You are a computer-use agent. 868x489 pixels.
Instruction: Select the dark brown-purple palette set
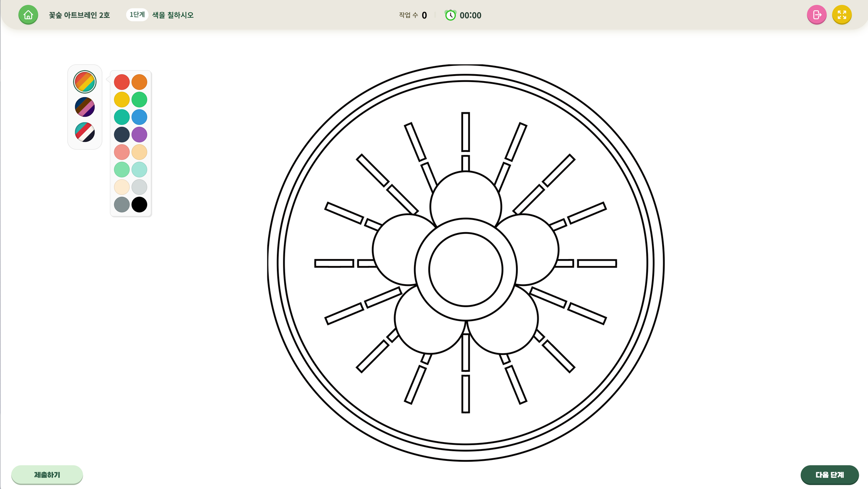coord(85,107)
